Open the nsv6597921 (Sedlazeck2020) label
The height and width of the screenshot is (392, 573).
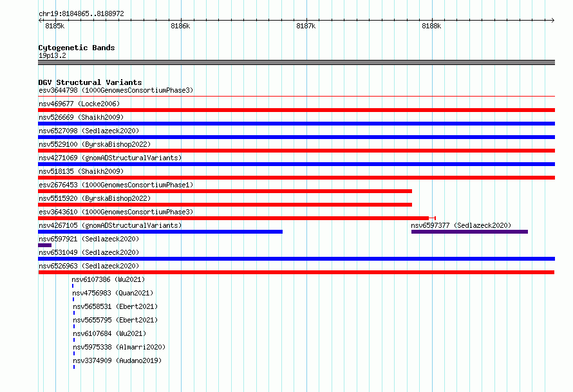pyautogui.click(x=89, y=239)
